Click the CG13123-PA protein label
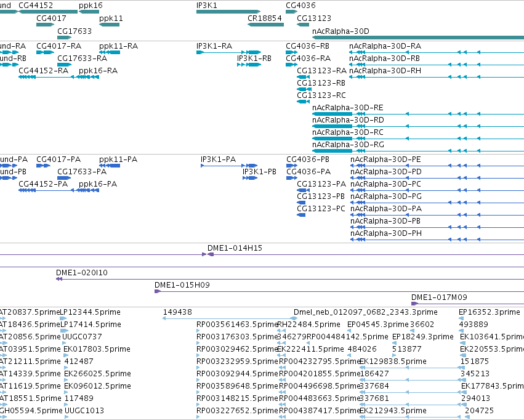This screenshot has width=524, height=420. (321, 184)
